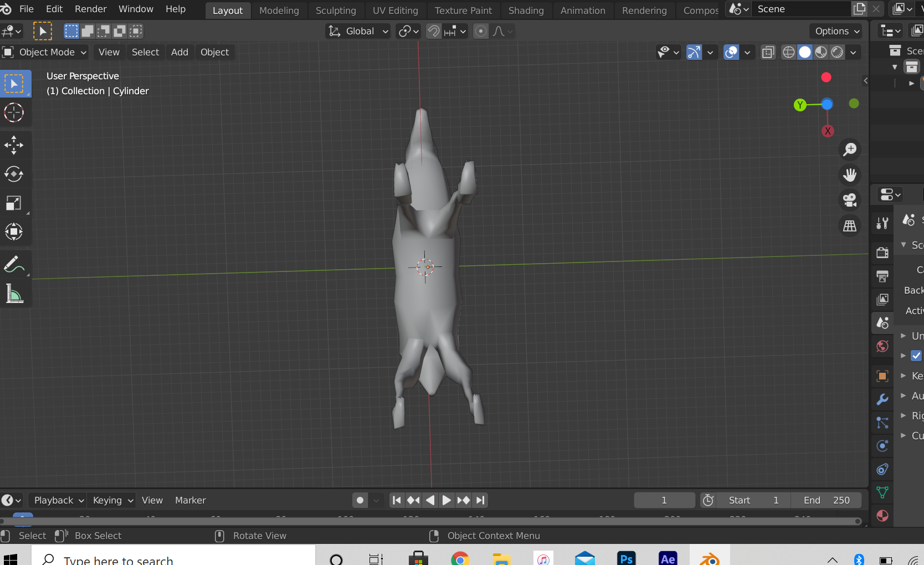
Task: Activate the Move tool
Action: pyautogui.click(x=14, y=145)
